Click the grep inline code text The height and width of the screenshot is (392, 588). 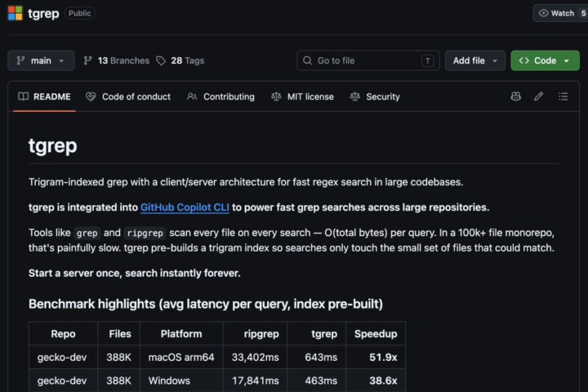click(x=87, y=233)
